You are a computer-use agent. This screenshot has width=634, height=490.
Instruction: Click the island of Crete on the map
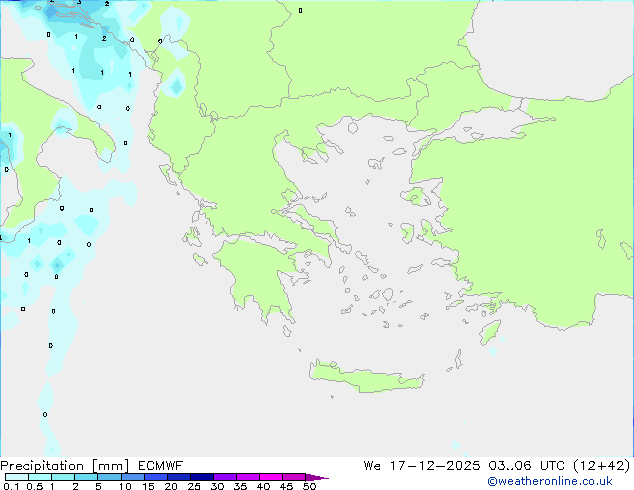coord(366,378)
